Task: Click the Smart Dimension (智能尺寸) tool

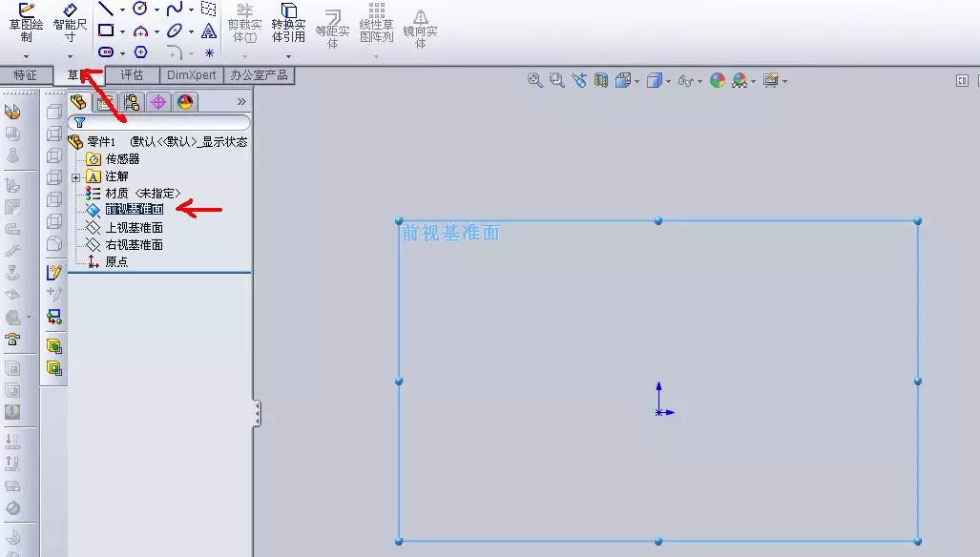Action: coord(70,23)
